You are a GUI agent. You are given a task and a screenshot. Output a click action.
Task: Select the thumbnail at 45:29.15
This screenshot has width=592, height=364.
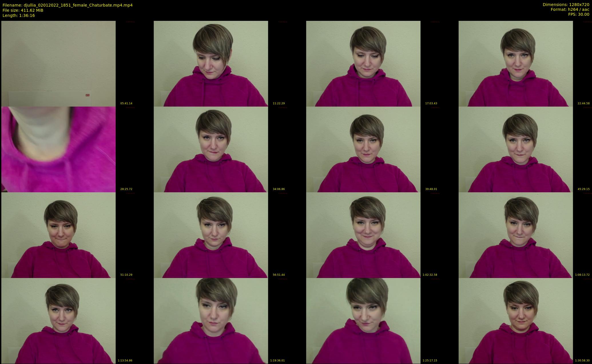[x=516, y=149]
